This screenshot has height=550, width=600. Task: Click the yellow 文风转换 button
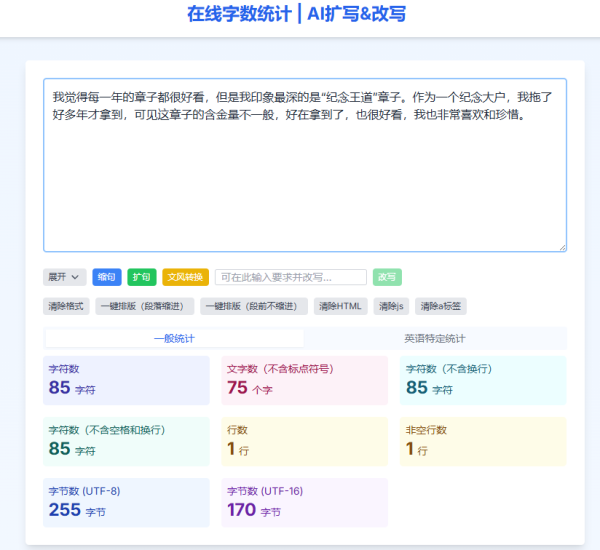point(186,277)
